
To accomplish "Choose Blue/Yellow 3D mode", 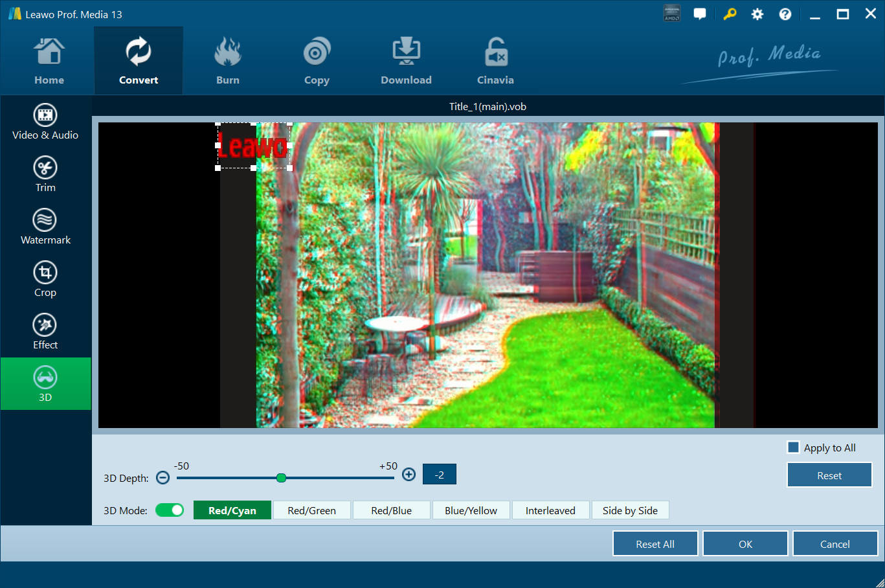I will pyautogui.click(x=471, y=510).
